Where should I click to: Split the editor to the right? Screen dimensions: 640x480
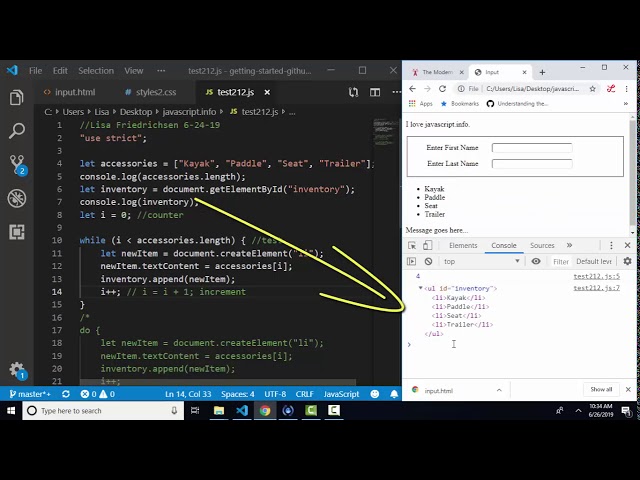coord(375,92)
